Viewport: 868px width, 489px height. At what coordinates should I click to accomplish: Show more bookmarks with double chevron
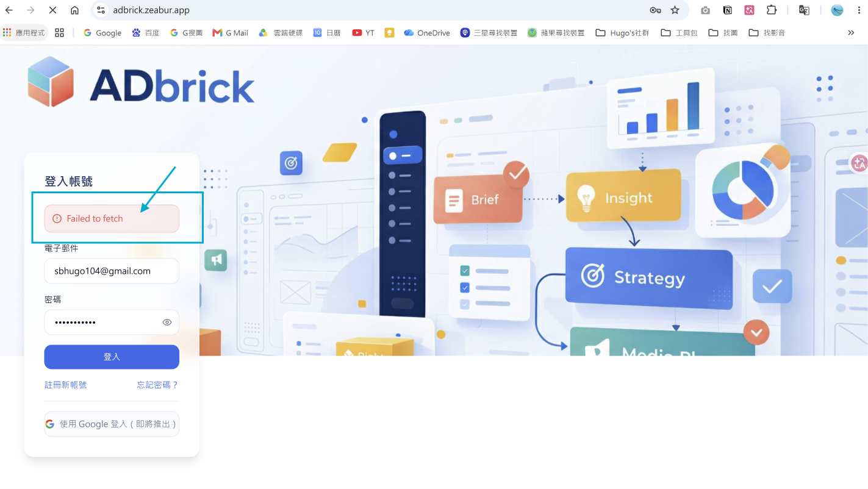coord(851,33)
